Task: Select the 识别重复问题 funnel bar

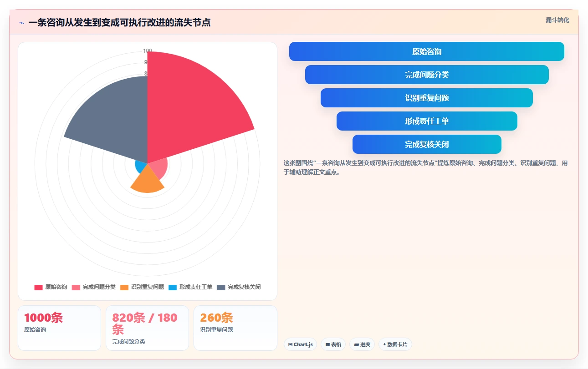Action: coord(427,98)
